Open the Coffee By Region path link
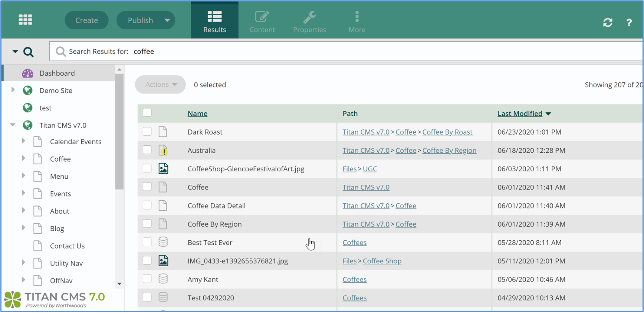 449,151
